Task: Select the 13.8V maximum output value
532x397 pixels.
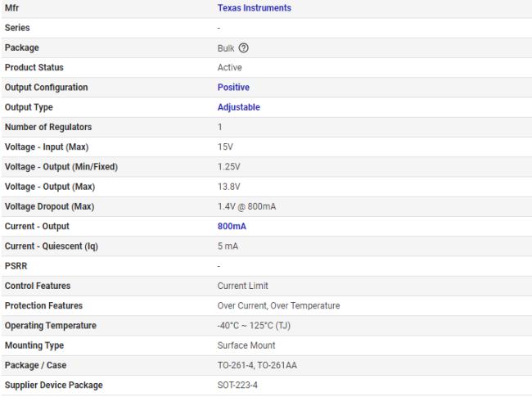Action: [228, 187]
